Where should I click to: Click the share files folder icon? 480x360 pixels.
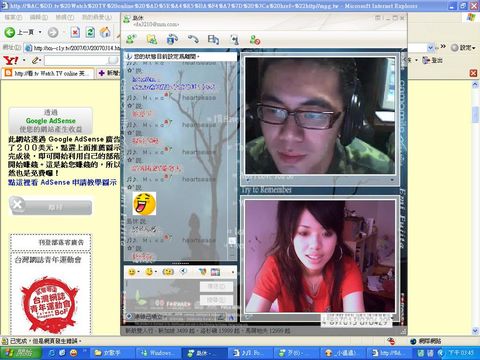(x=152, y=40)
